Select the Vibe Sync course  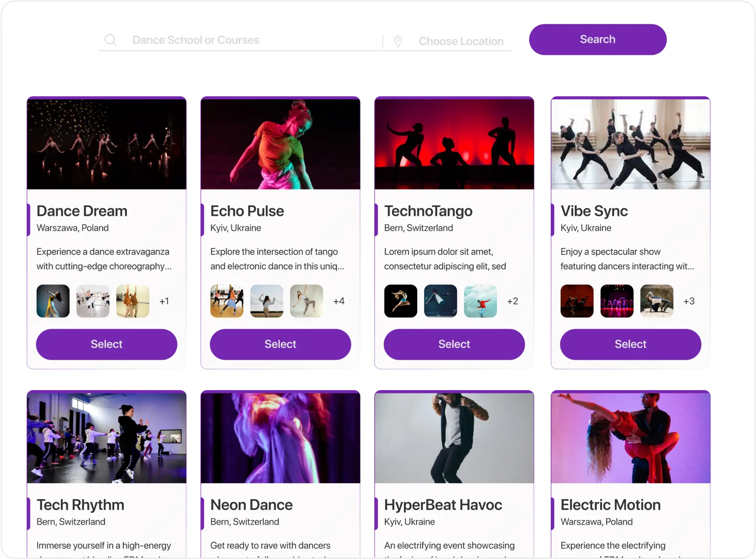[x=630, y=344]
